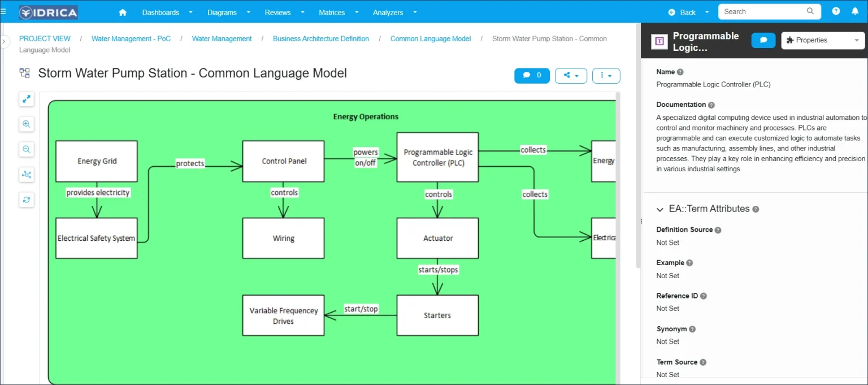Click the blue chat bubble in the properties header
Viewport: 868px width, 385px height.
[763, 40]
